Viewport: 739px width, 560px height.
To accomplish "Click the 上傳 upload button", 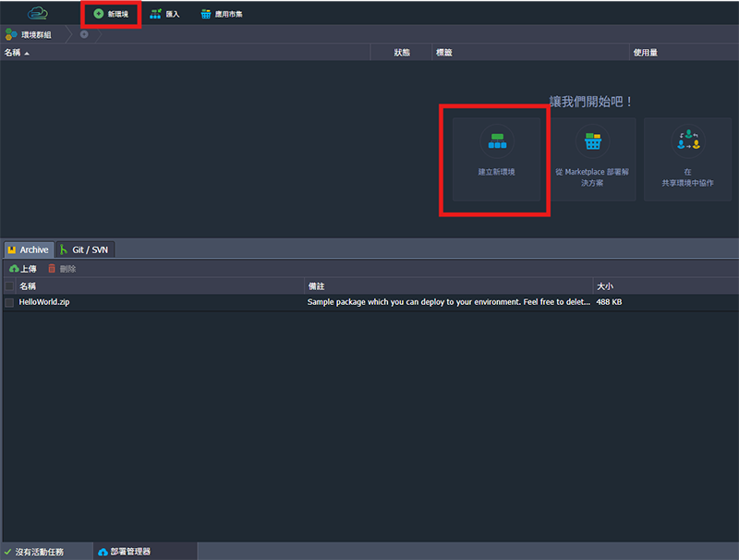I will tap(23, 269).
